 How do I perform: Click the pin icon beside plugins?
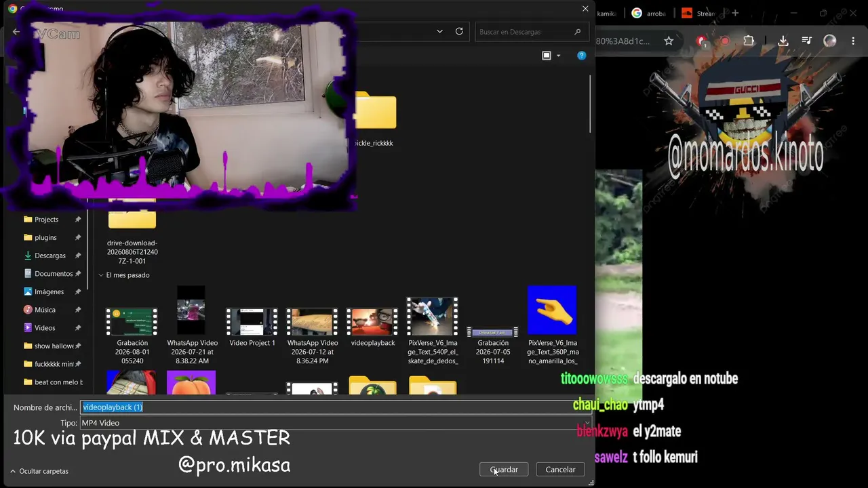(78, 238)
